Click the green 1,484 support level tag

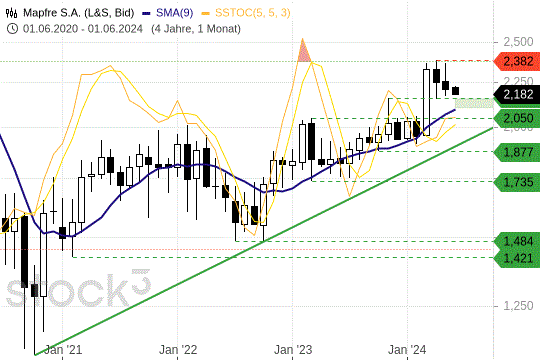[517, 241]
